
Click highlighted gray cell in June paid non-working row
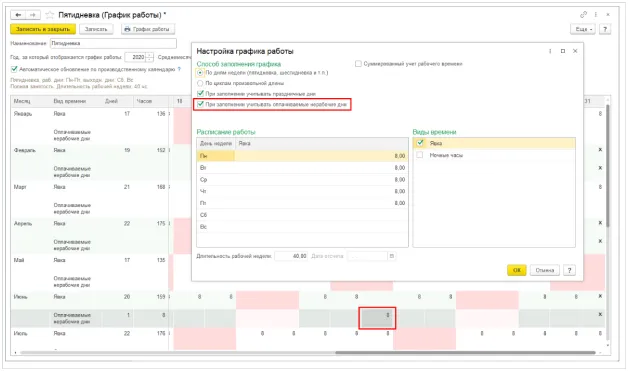pyautogui.click(x=377, y=318)
